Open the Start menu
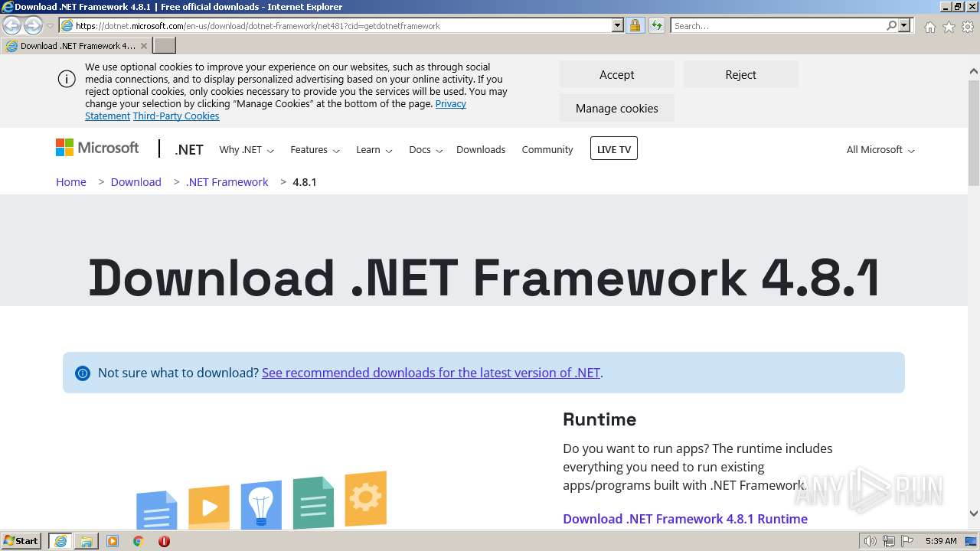980x551 pixels. (21, 540)
